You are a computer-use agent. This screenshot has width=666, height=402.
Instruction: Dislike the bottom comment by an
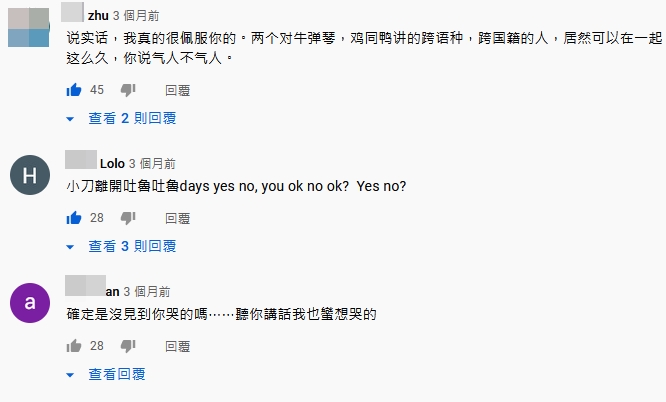[x=128, y=346]
